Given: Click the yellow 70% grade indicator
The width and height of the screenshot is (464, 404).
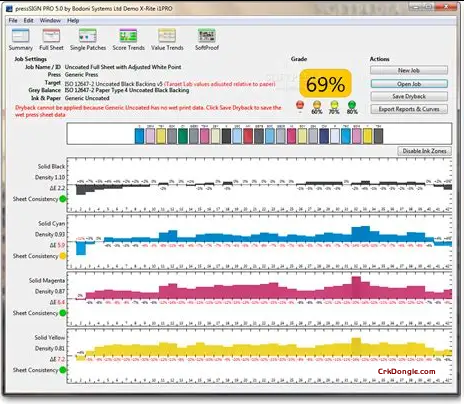Looking at the screenshot, I should point(334,105).
